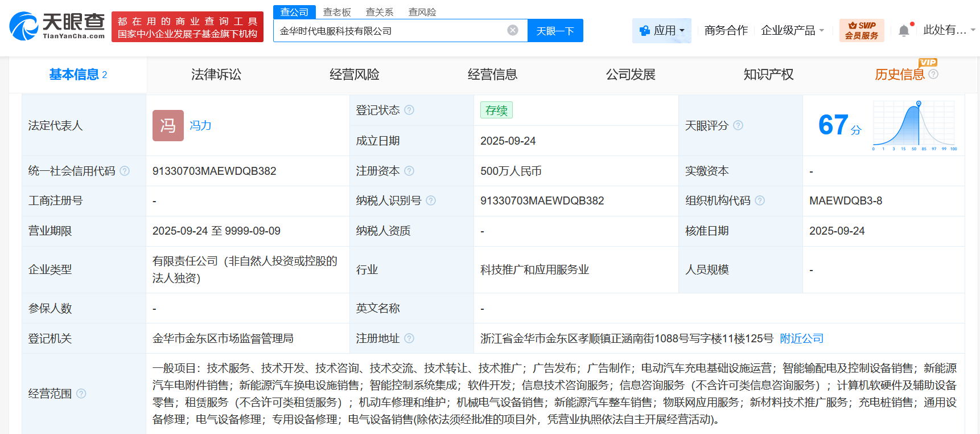Expand the 应用 dropdown

pos(662,31)
